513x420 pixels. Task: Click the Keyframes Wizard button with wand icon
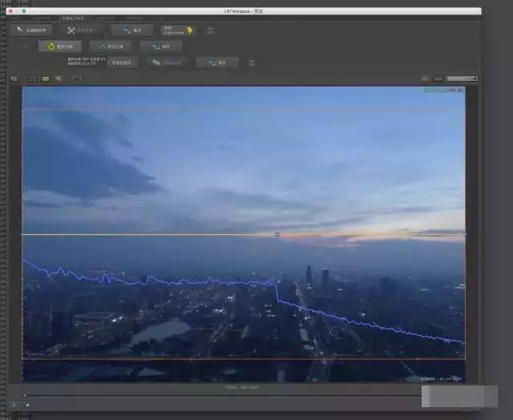[x=34, y=30]
